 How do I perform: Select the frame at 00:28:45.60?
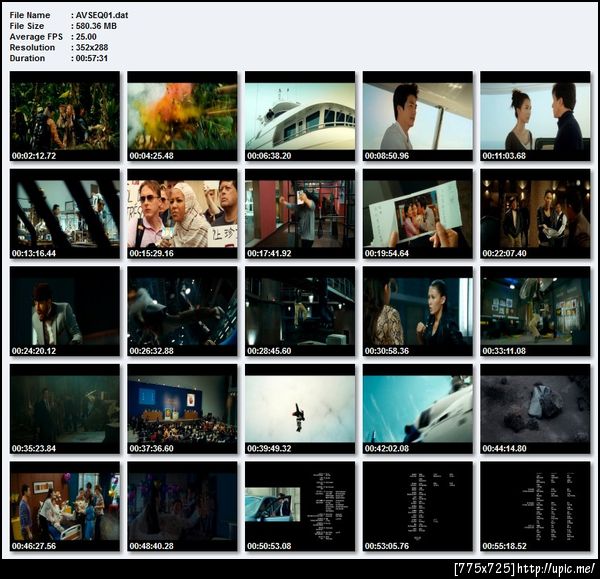pos(300,311)
